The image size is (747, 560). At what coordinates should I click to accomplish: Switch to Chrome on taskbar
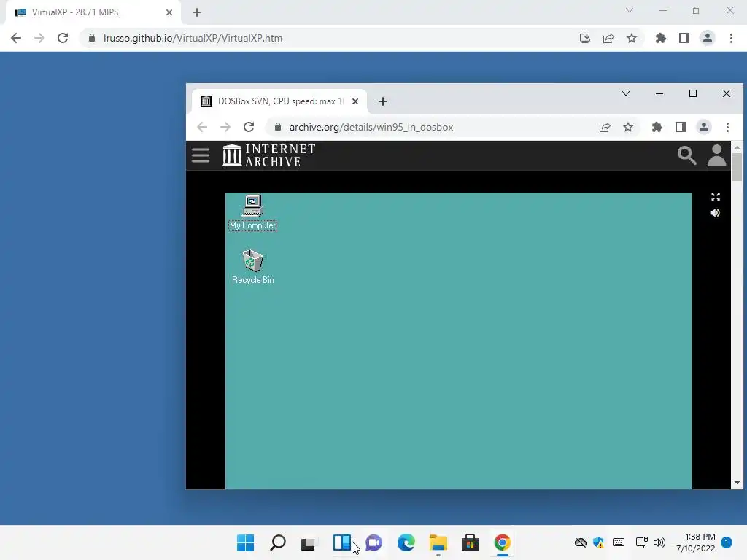[502, 542]
